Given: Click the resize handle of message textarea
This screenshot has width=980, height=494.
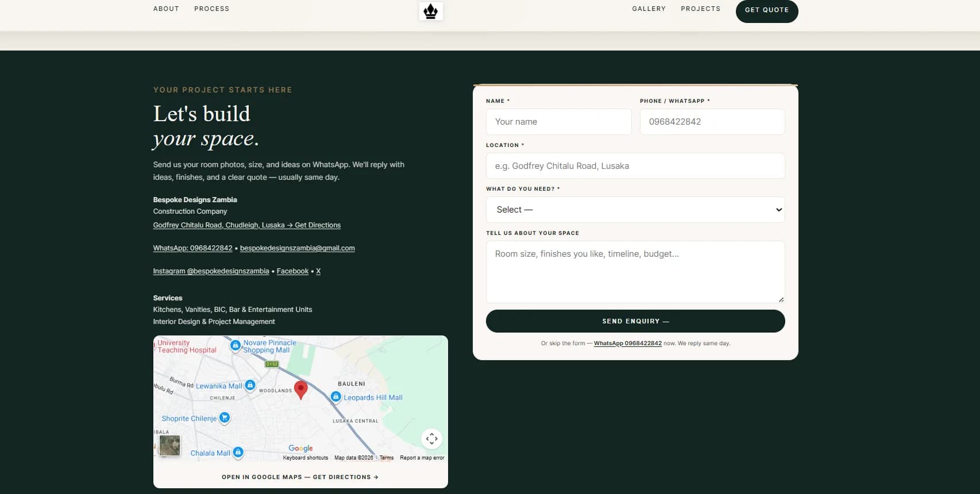Looking at the screenshot, I should click(781, 299).
